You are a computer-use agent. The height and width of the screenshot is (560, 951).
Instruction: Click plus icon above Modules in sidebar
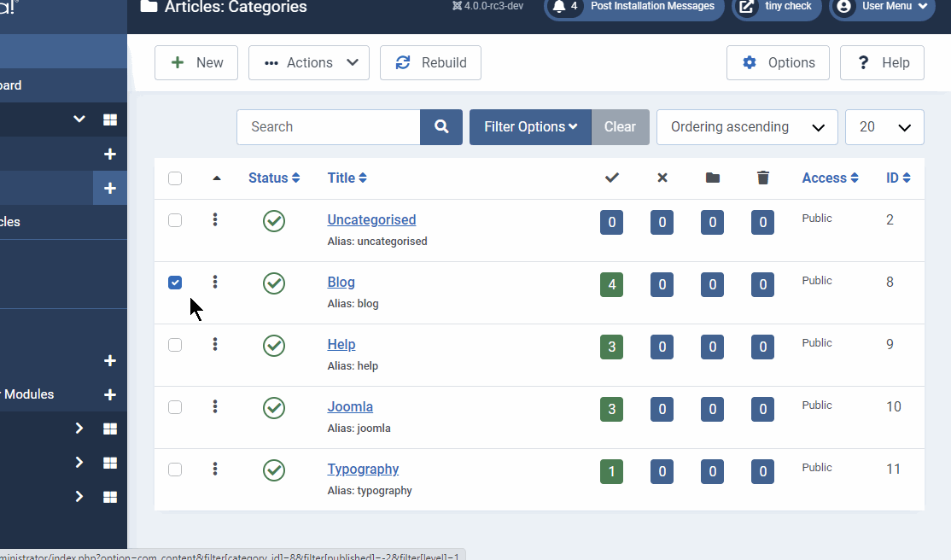pyautogui.click(x=110, y=361)
